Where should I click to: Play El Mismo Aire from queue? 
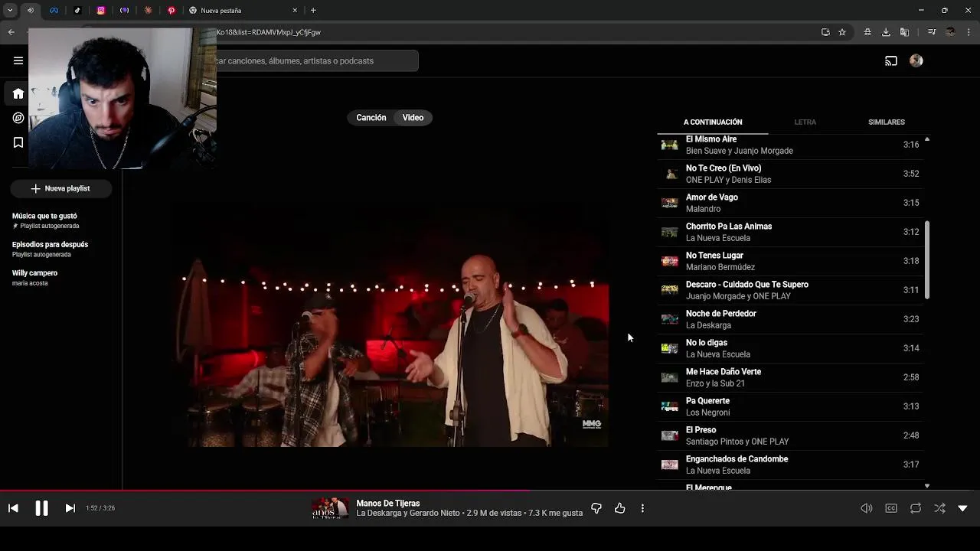click(792, 145)
